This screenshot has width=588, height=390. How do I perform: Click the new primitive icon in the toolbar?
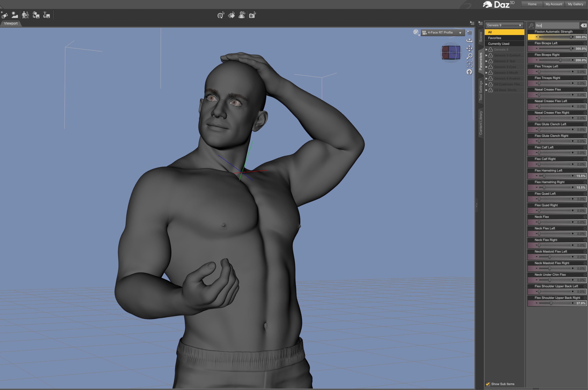pyautogui.click(x=4, y=15)
